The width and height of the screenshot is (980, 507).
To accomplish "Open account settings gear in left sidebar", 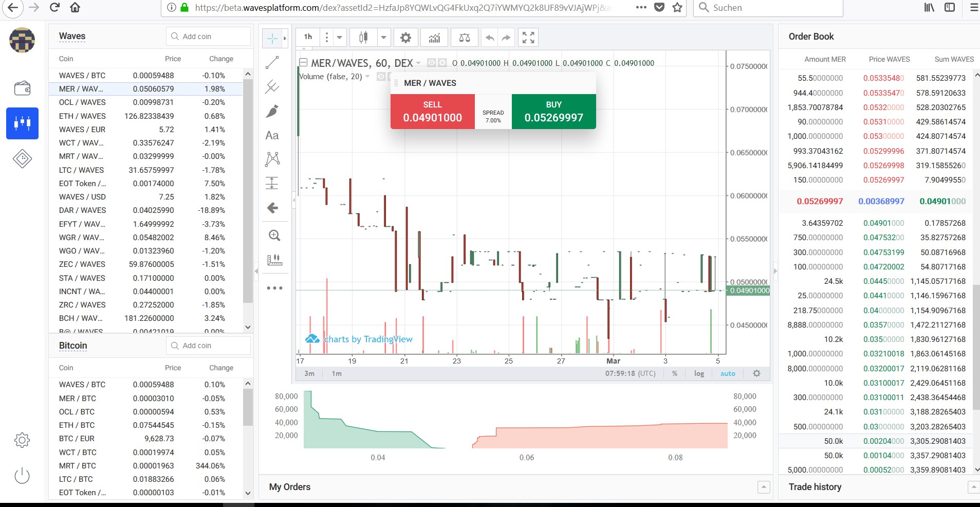I will coord(22,440).
